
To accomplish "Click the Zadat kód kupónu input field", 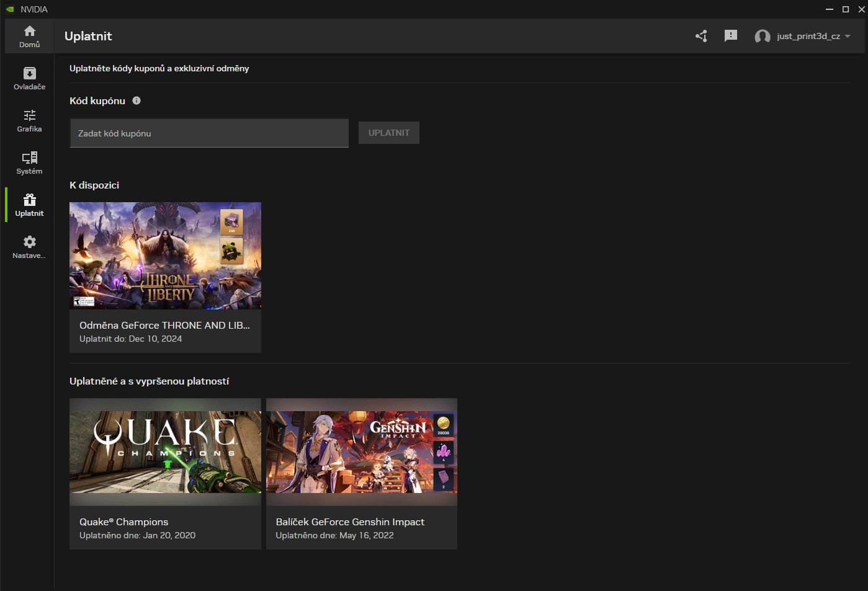I will 209,133.
